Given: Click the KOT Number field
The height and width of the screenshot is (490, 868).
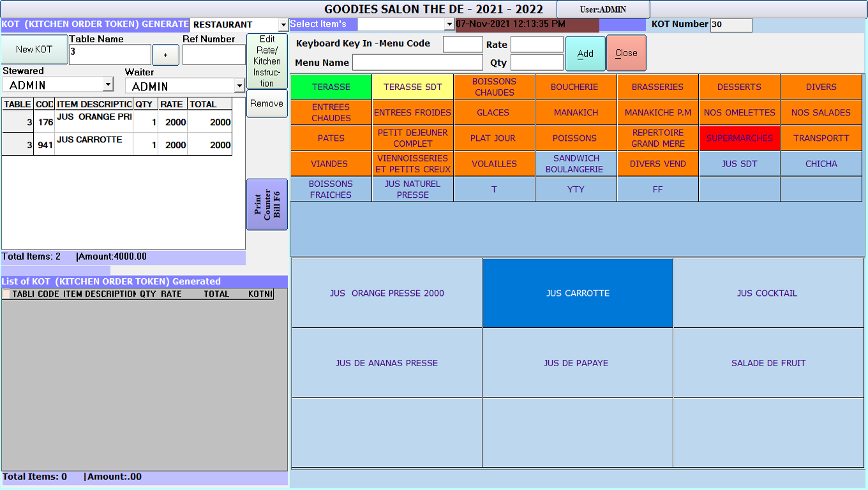Looking at the screenshot, I should 731,25.
